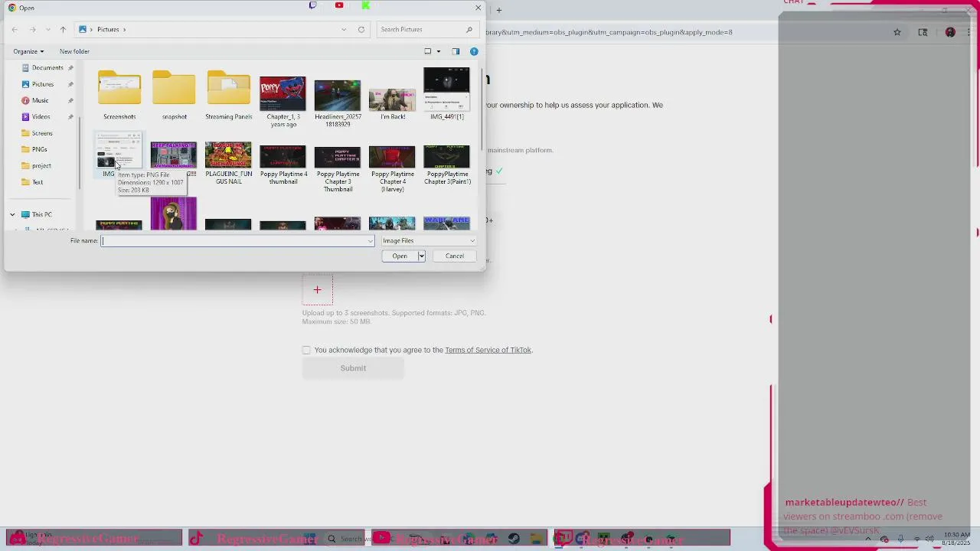Open the Terms of Service of TikTok link

[x=488, y=350]
